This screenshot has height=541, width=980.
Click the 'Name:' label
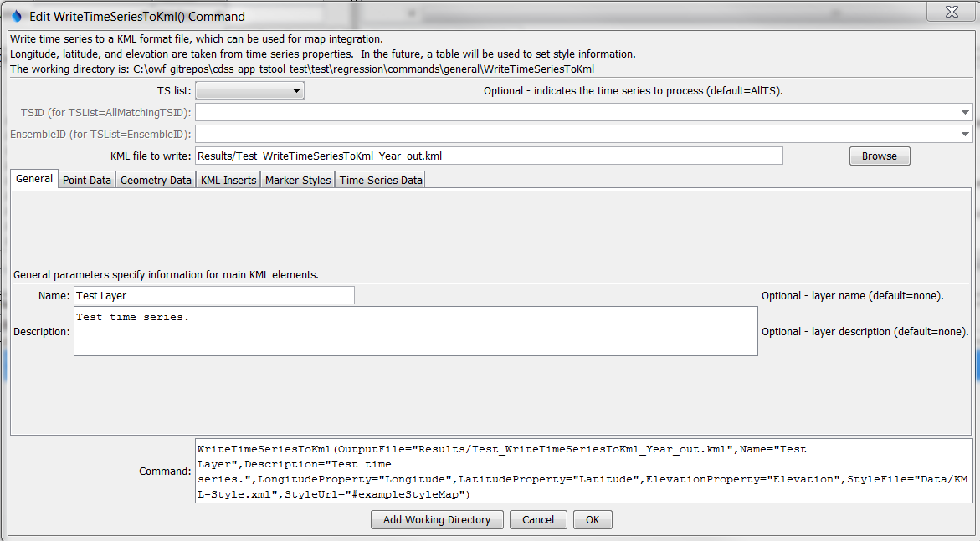54,295
